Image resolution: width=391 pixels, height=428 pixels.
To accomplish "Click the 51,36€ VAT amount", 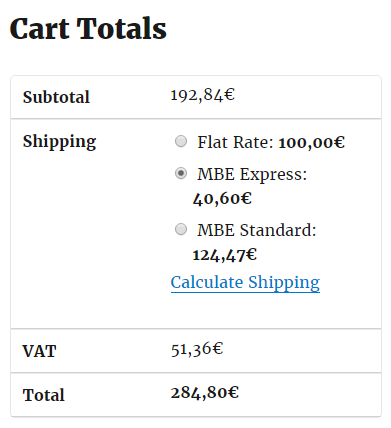I will point(197,349).
